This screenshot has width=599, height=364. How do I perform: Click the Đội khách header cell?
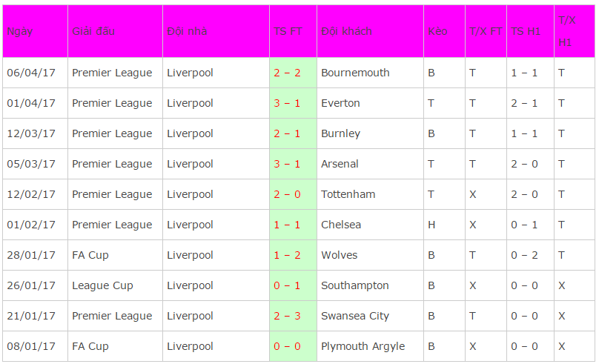coord(370,31)
